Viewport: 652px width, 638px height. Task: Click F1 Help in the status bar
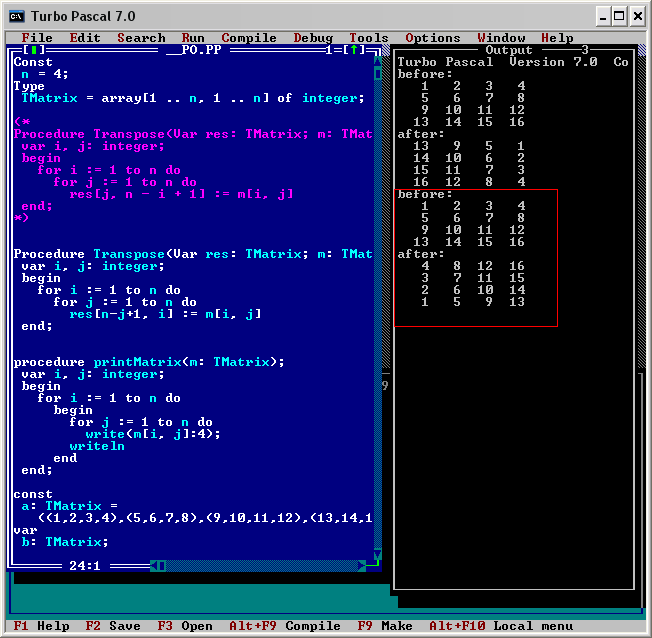(x=41, y=626)
